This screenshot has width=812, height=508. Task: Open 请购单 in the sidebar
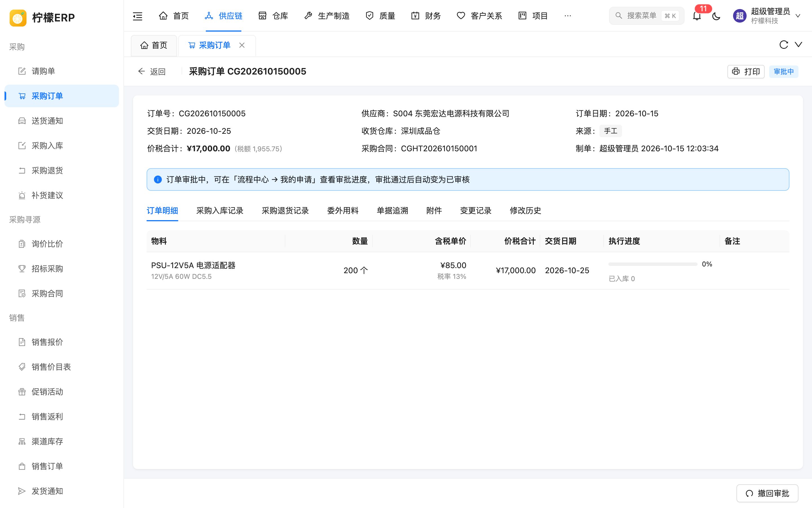62,71
